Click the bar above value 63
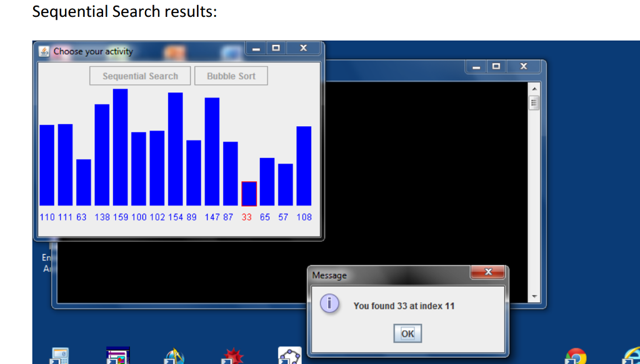The image size is (640, 364). click(84, 182)
